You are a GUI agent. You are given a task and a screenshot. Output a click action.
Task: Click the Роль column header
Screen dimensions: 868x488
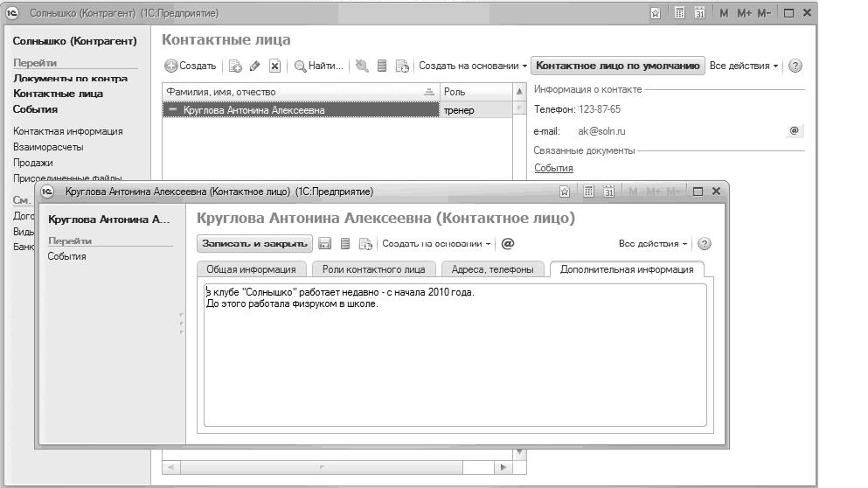(476, 92)
